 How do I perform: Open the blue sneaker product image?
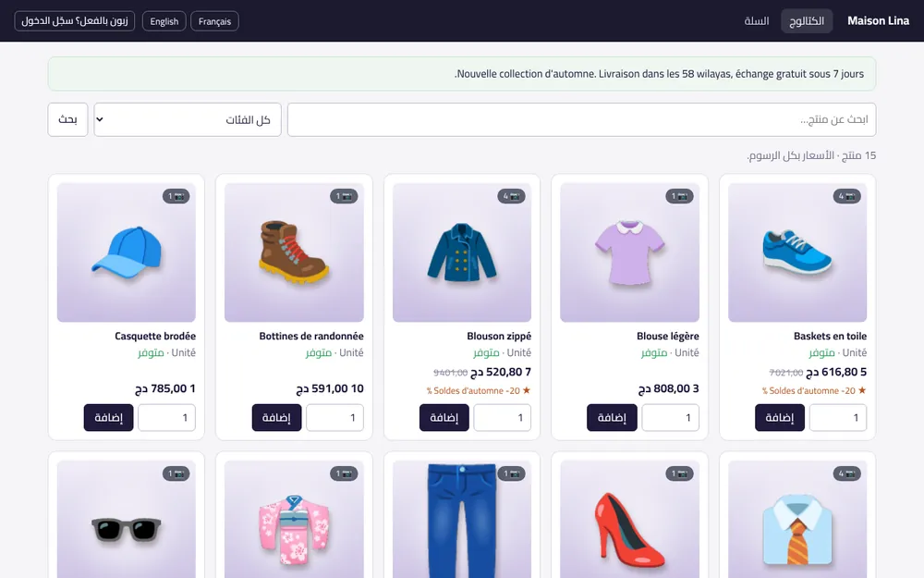pyautogui.click(x=797, y=252)
